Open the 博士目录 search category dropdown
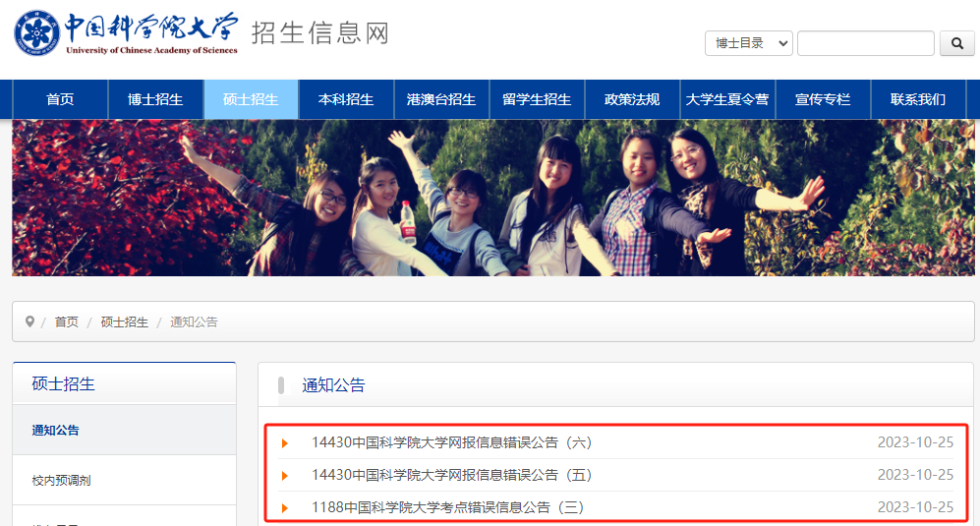This screenshot has width=980, height=526. 749,43
